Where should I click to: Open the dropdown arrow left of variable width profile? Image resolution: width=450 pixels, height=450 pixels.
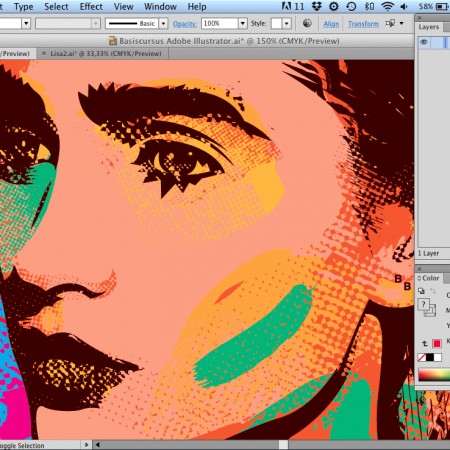pyautogui.click(x=26, y=23)
